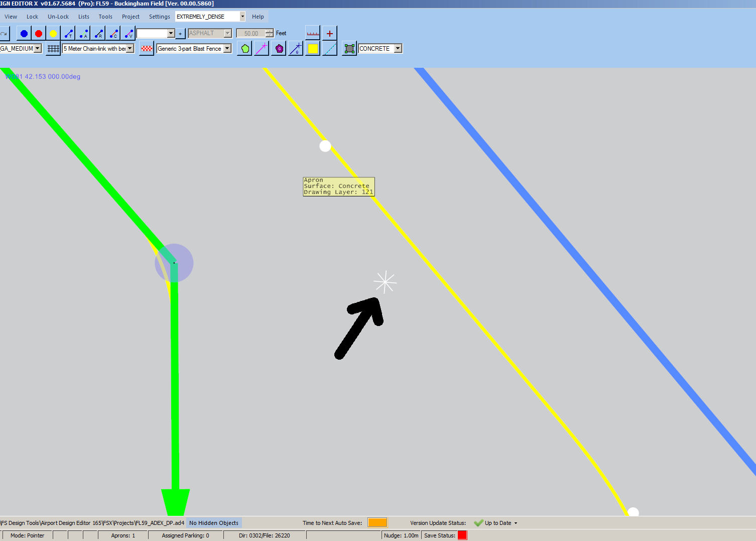Open the CONCRETE surface dropdown
Image resolution: width=756 pixels, height=541 pixels.
(398, 48)
